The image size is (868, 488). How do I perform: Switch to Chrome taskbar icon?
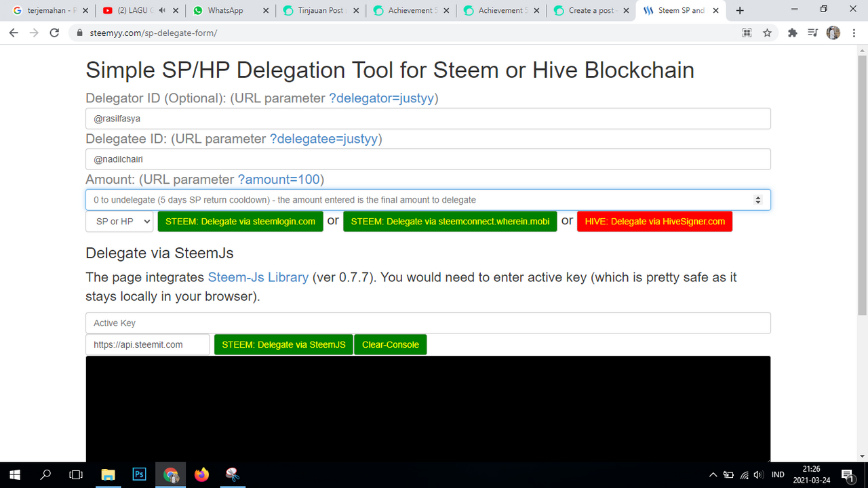pos(170,474)
